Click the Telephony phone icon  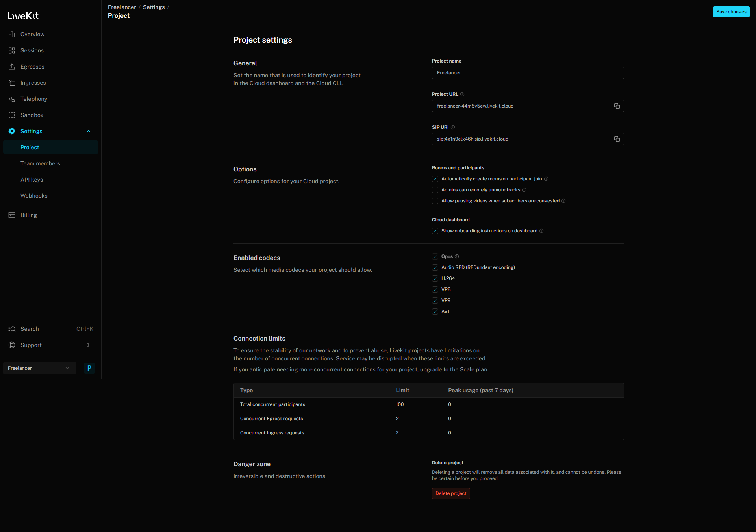pos(12,99)
